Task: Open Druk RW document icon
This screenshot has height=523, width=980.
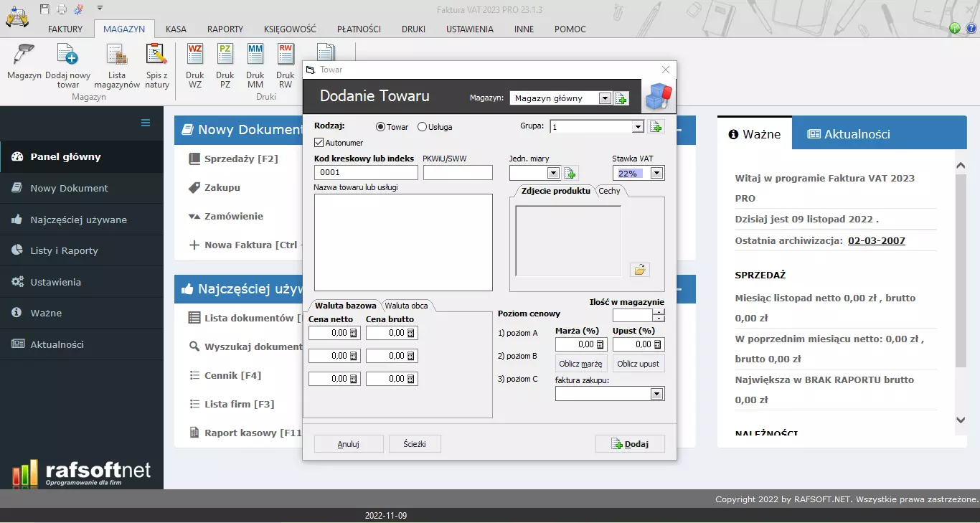Action: pyautogui.click(x=286, y=56)
